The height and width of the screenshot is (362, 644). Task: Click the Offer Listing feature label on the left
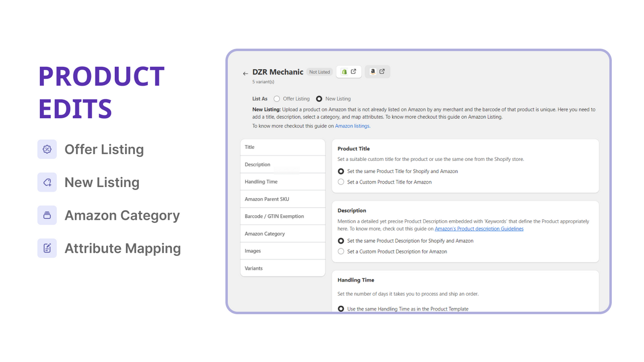[x=104, y=149]
